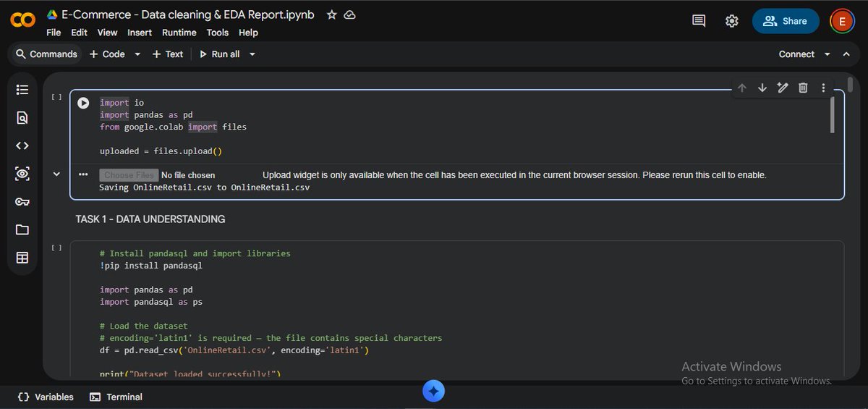Add a new Text cell

168,54
